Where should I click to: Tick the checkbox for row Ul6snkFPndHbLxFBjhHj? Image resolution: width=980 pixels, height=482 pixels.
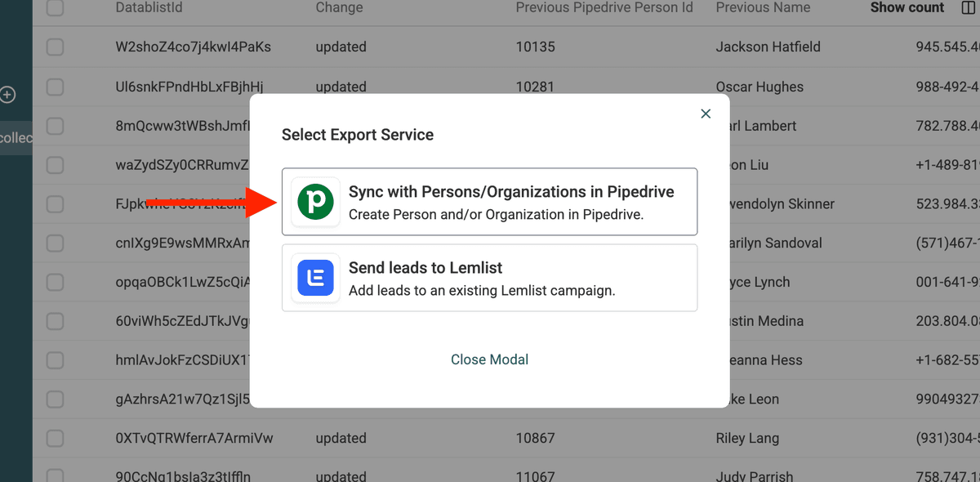click(x=55, y=87)
